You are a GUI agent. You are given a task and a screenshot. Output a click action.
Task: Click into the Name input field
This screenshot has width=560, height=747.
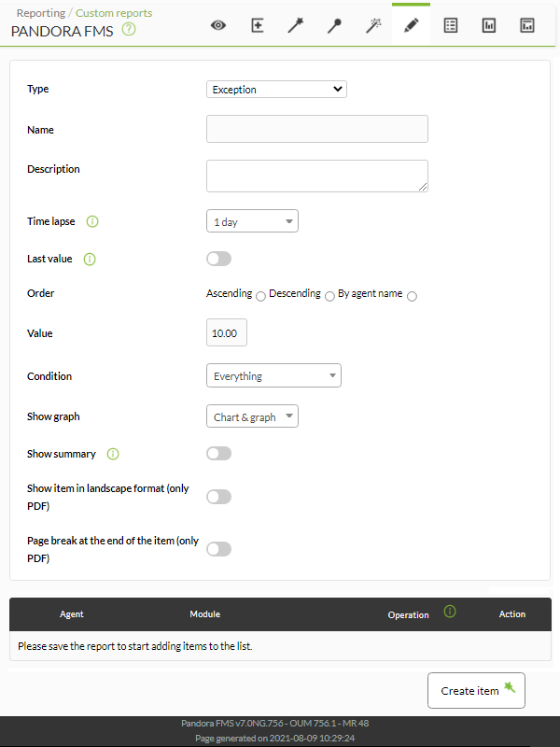[317, 129]
